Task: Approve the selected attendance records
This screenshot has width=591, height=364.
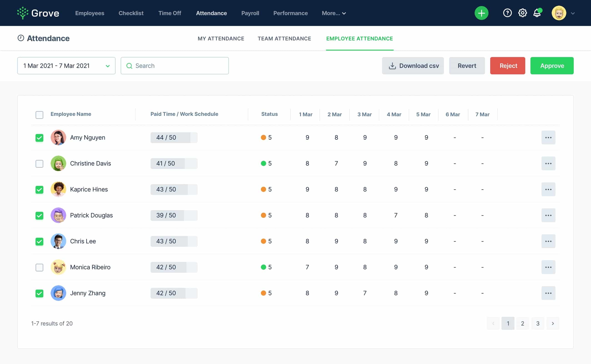Action: (552, 65)
